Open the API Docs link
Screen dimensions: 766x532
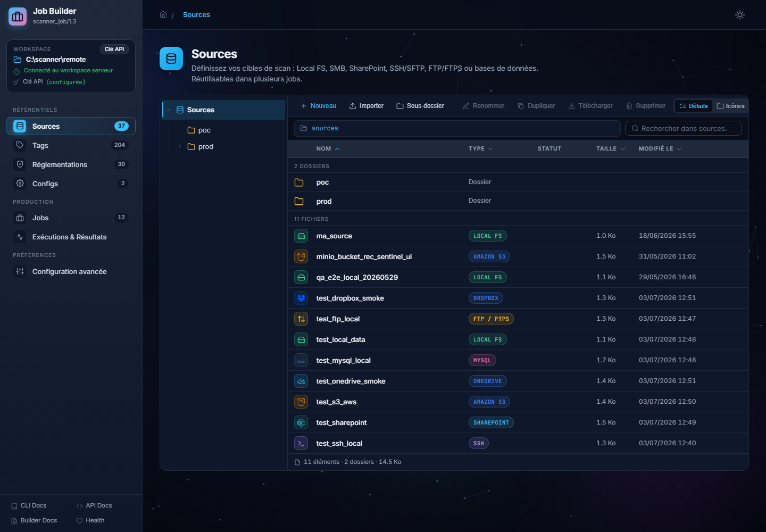pyautogui.click(x=94, y=505)
